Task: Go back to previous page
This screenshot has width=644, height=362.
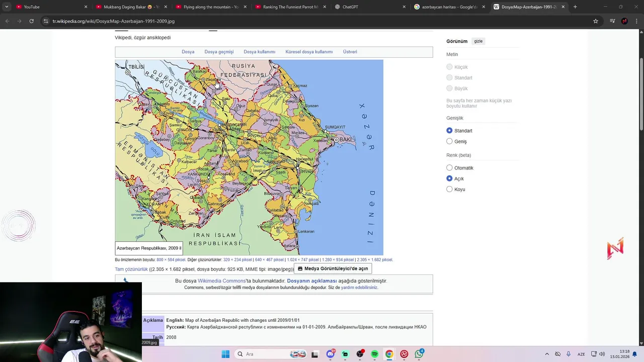Action: point(7,21)
